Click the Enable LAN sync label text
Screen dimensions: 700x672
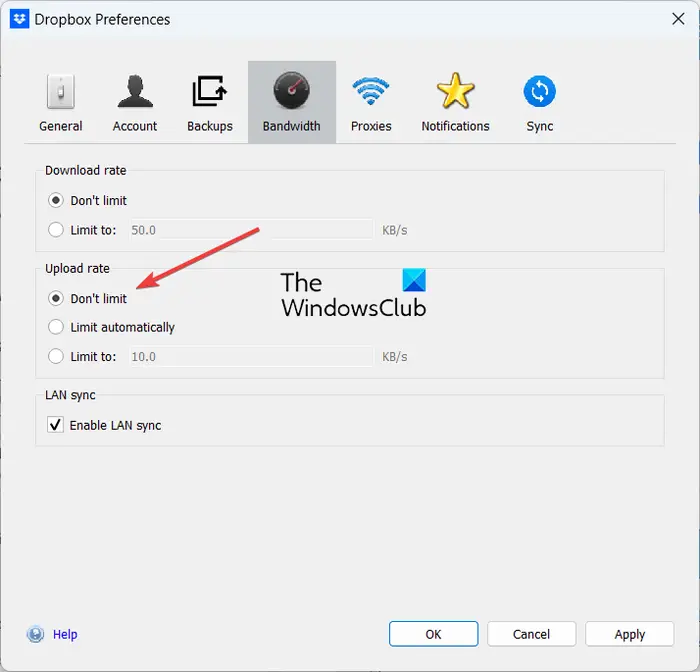tap(115, 426)
